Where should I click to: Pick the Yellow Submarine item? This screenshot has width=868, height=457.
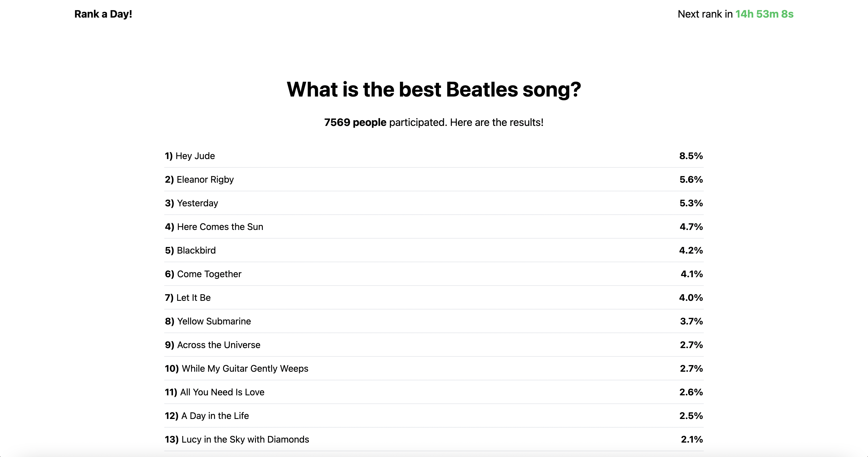(x=434, y=321)
